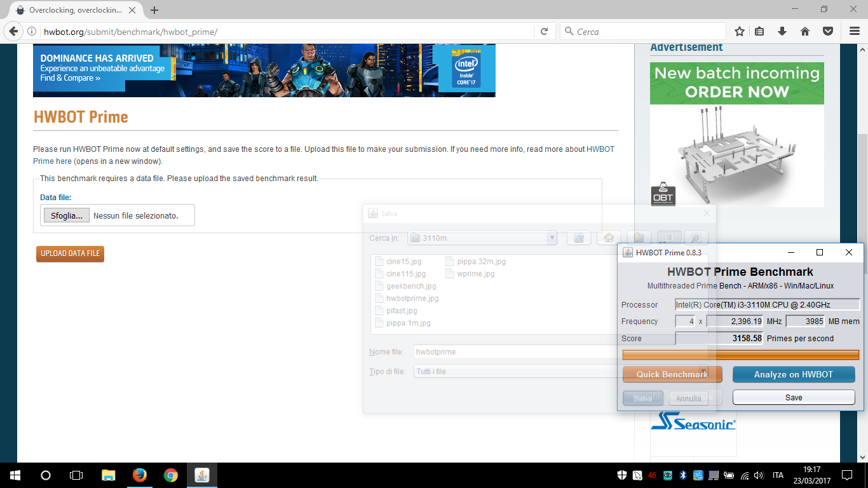Image resolution: width=868 pixels, height=488 pixels.
Task: Click the Sfoglia browse button
Action: [67, 215]
